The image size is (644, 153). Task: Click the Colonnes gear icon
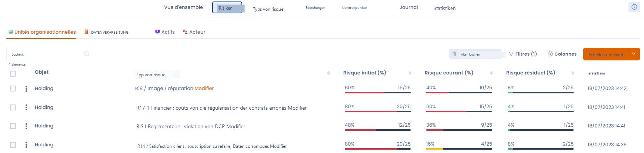pyautogui.click(x=550, y=54)
